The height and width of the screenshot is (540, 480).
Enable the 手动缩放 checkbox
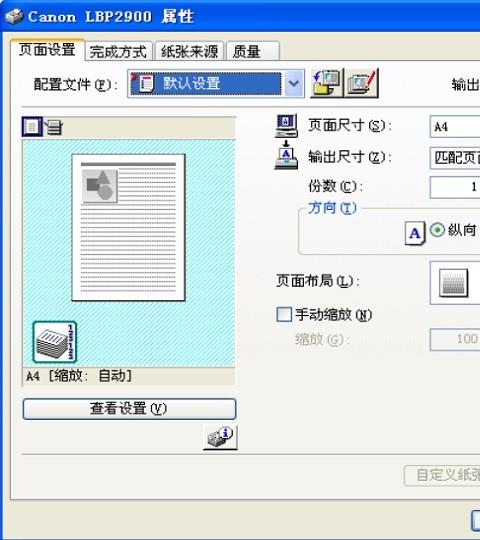click(284, 314)
